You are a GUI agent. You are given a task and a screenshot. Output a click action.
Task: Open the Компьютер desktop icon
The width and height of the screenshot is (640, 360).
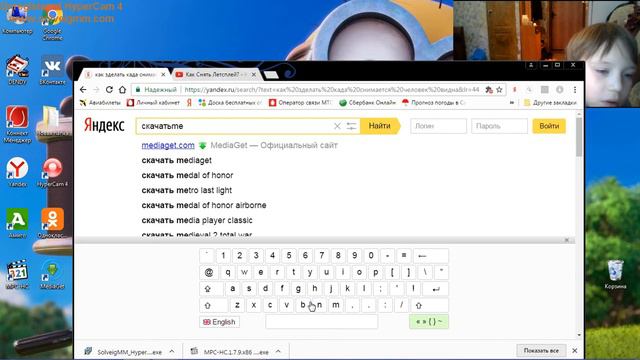[x=17, y=20]
